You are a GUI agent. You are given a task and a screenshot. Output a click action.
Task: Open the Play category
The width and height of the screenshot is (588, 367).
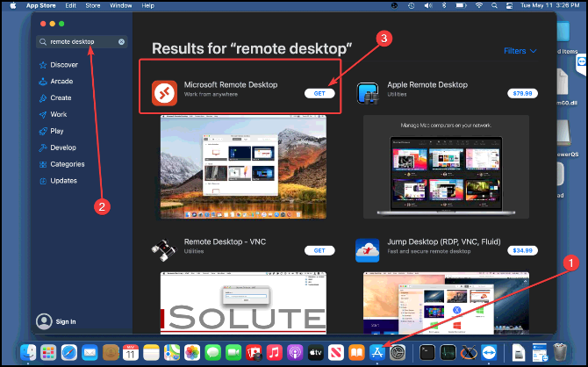pyautogui.click(x=56, y=132)
